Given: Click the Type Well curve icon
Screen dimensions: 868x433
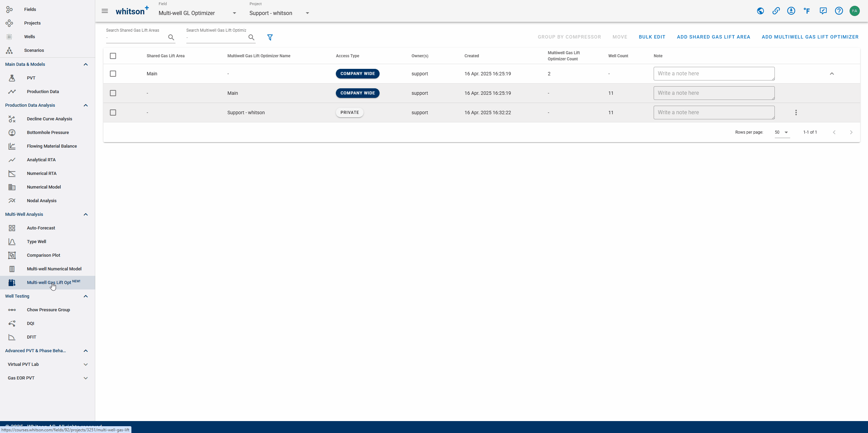Looking at the screenshot, I should pyautogui.click(x=12, y=241).
